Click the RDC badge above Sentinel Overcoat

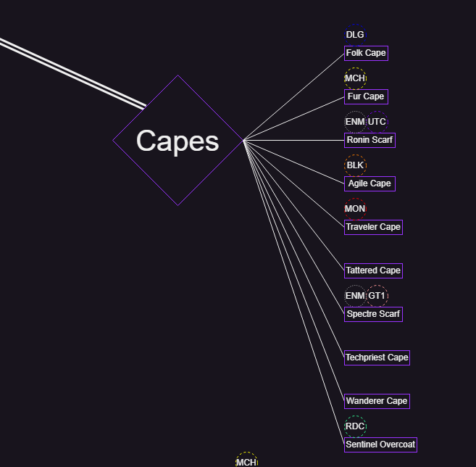[x=355, y=426]
